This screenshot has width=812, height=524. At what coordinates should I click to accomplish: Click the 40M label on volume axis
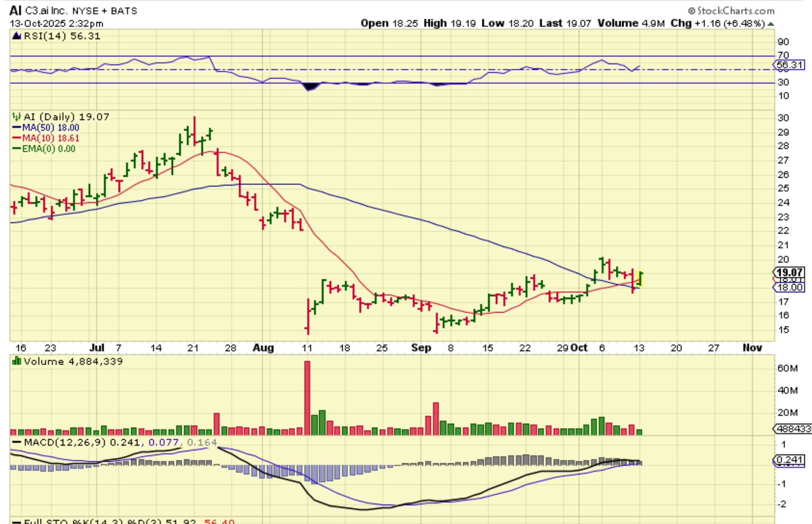(x=787, y=390)
